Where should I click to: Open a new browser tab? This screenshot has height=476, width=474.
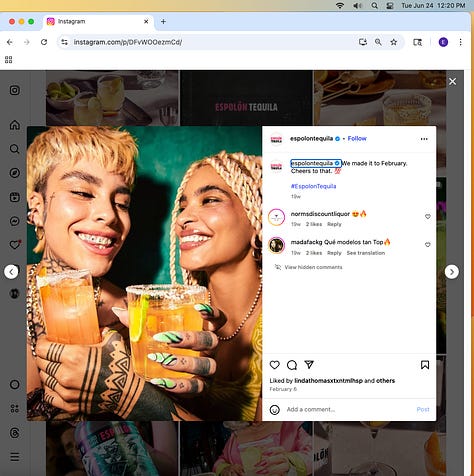pos(163,22)
